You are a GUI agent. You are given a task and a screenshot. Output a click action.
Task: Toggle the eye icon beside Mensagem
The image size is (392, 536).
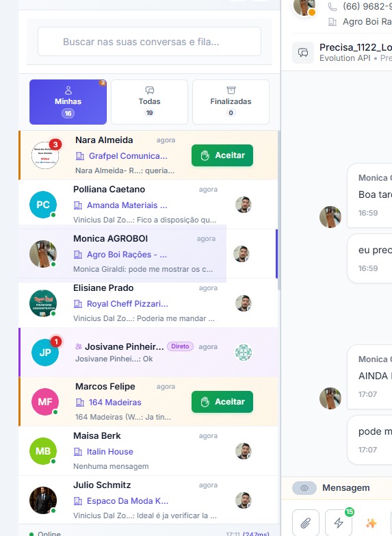click(x=304, y=488)
